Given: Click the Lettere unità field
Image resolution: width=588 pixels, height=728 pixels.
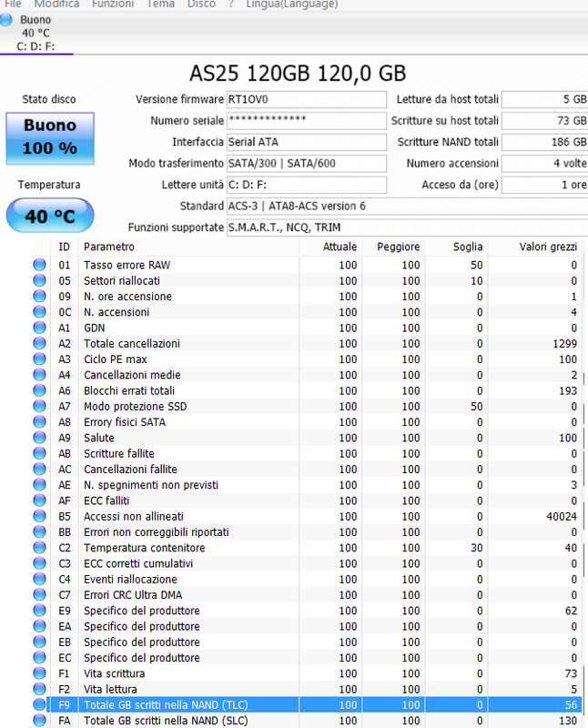Looking at the screenshot, I should coord(307,185).
